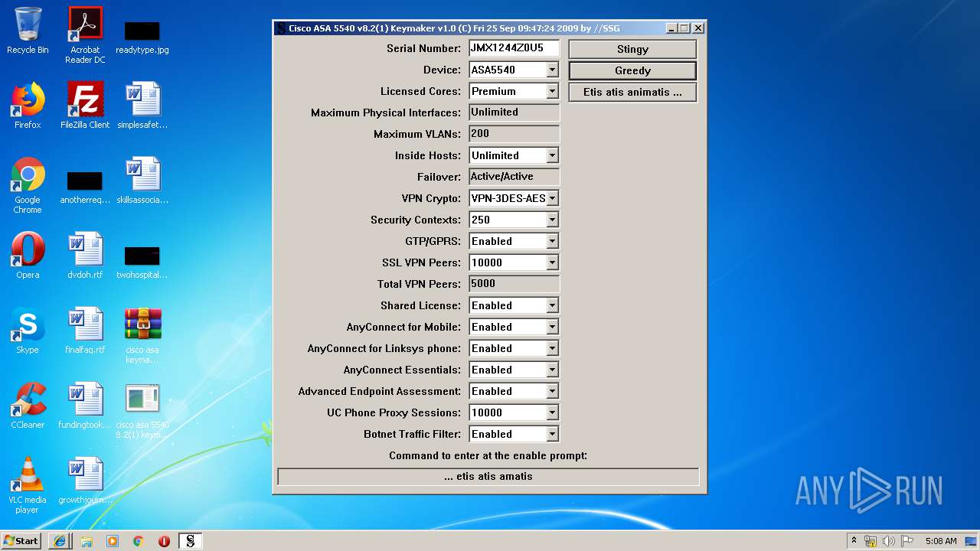Viewport: 980px width, 551px height.
Task: Launch Acrobat Reader DC shortcut
Action: [85, 35]
